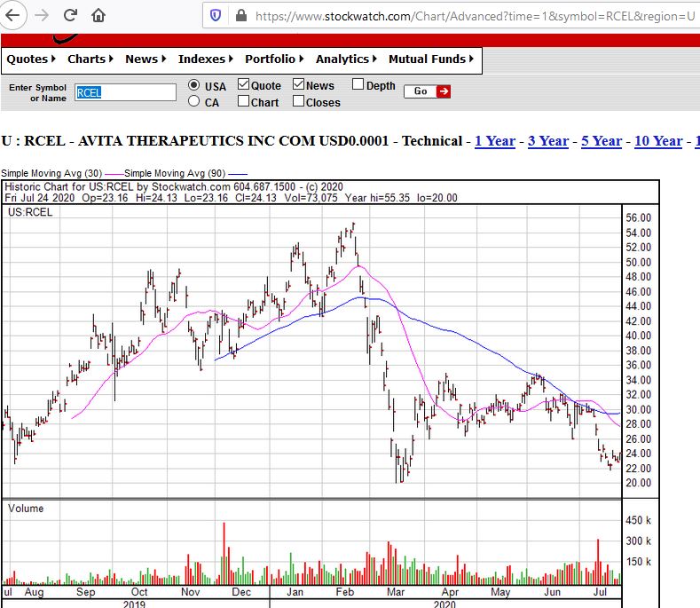Click the Year hi=55.35 stat text
This screenshot has height=608, width=700.
point(377,198)
